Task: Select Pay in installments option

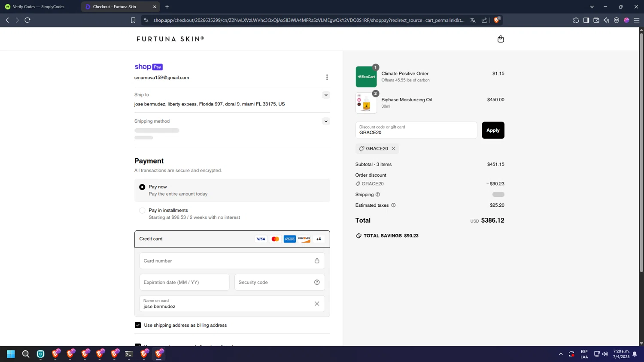Action: pyautogui.click(x=142, y=211)
